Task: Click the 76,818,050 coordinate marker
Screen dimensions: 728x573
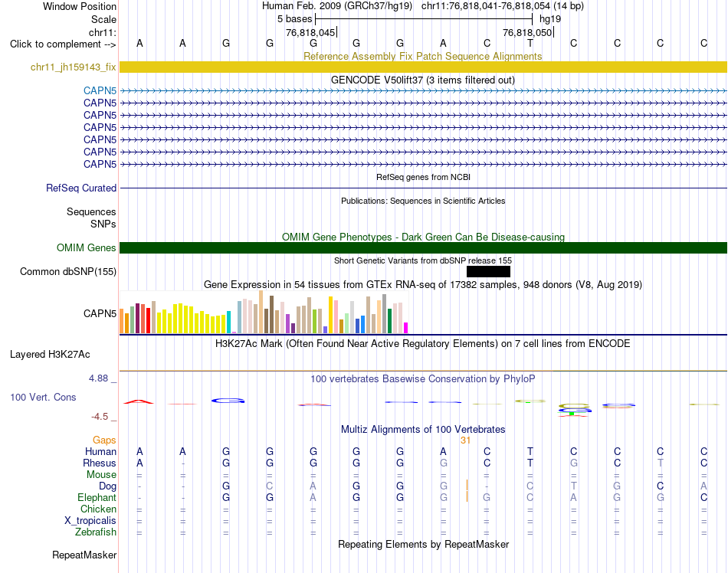Action: pyautogui.click(x=527, y=32)
